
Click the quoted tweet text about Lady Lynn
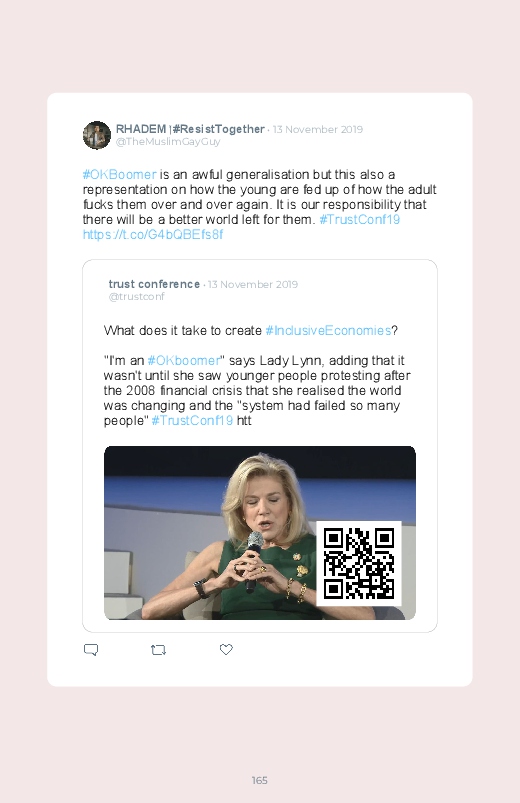(x=257, y=391)
